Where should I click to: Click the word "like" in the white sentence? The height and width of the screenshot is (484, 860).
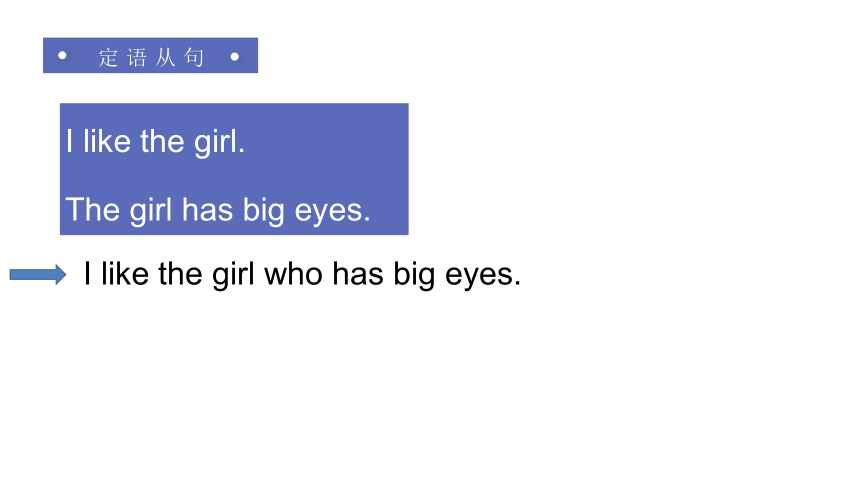107,141
